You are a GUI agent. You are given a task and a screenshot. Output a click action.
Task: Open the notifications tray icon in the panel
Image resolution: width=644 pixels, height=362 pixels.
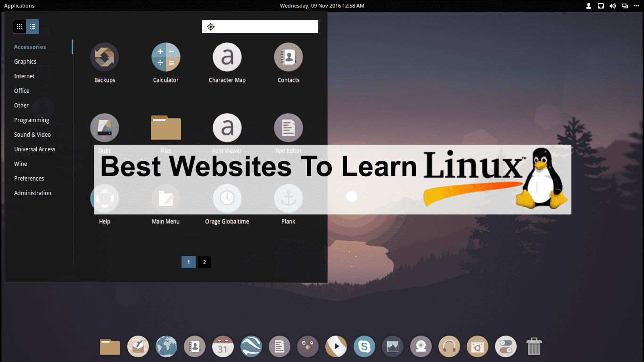[x=601, y=6]
